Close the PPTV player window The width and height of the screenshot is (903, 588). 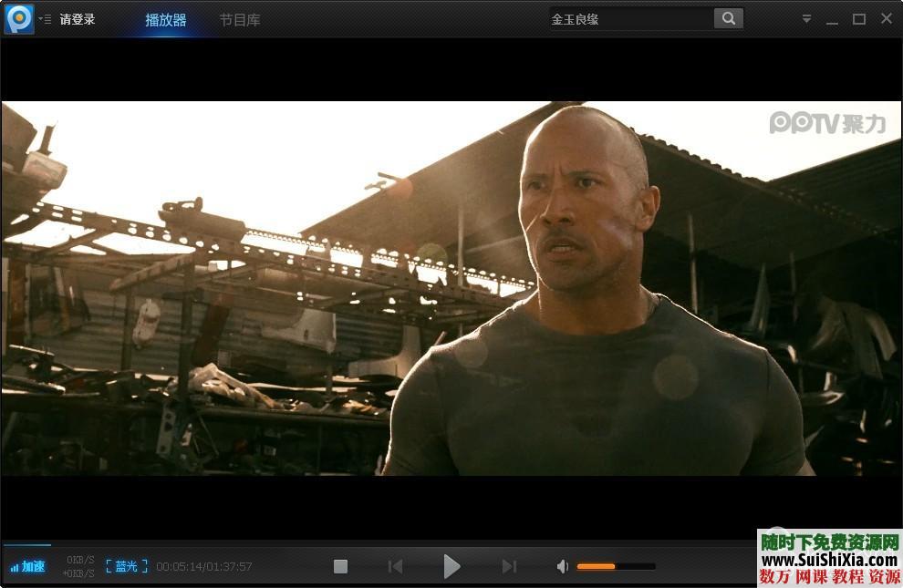tap(886, 19)
